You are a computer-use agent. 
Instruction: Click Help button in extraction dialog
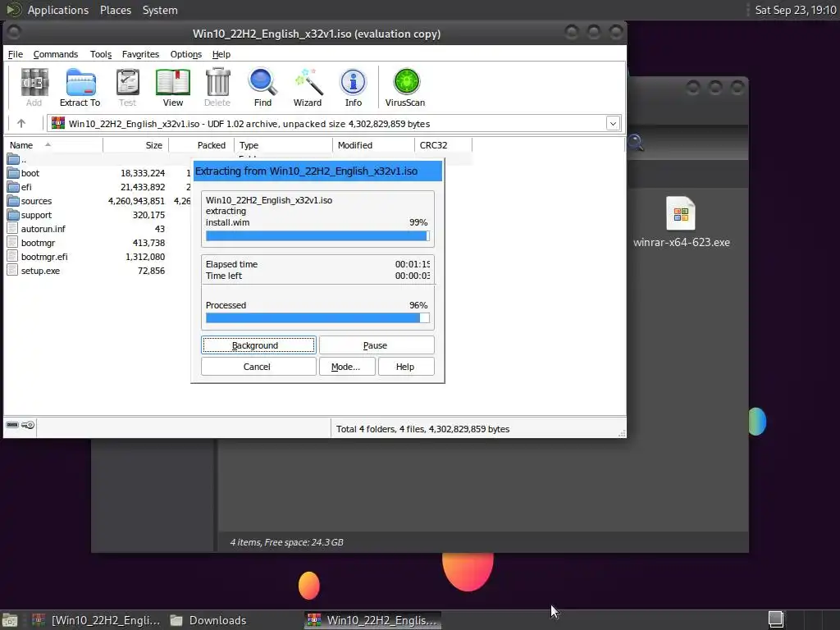[x=406, y=367]
